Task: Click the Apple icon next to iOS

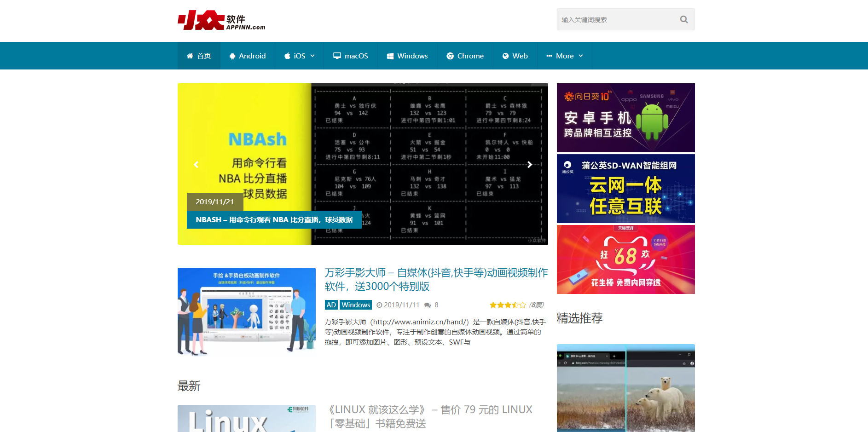Action: (288, 56)
